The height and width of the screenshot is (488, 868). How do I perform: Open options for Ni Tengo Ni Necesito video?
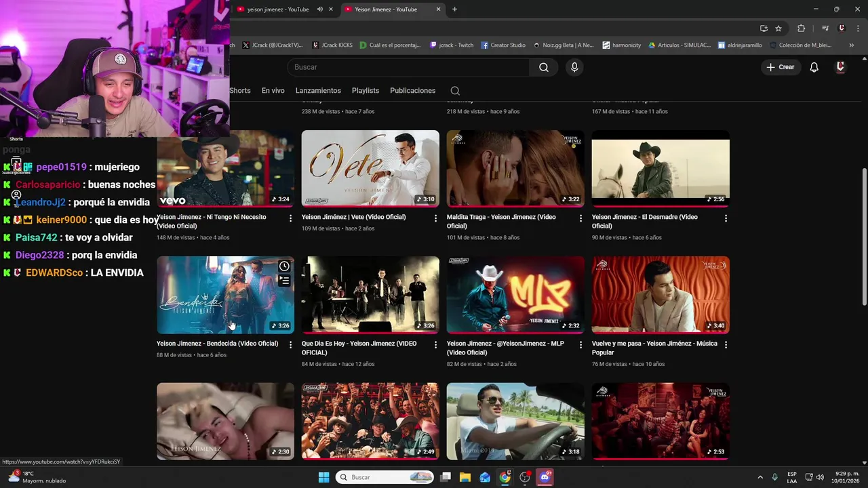click(290, 218)
